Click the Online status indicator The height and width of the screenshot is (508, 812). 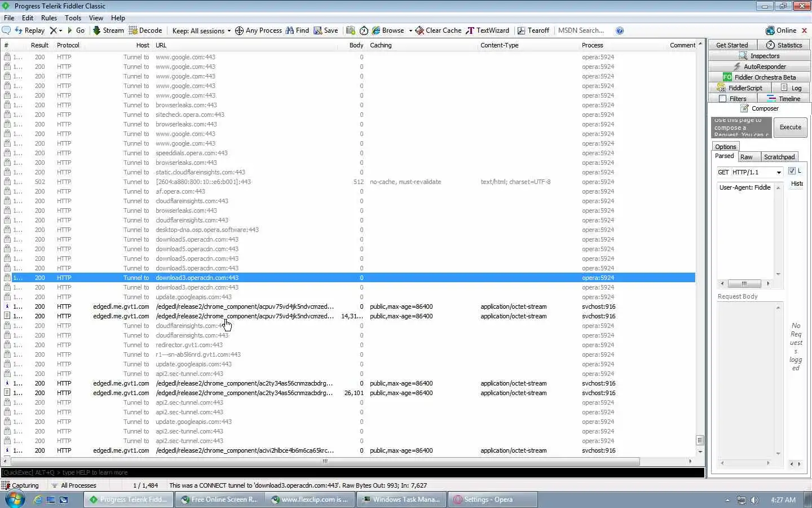pos(781,30)
